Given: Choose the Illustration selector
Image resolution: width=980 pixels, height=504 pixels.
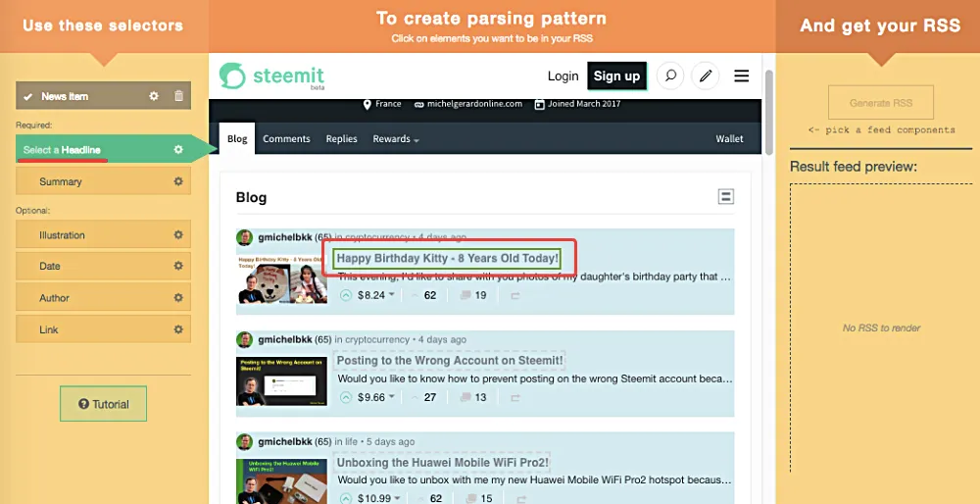Looking at the screenshot, I should click(x=103, y=235).
